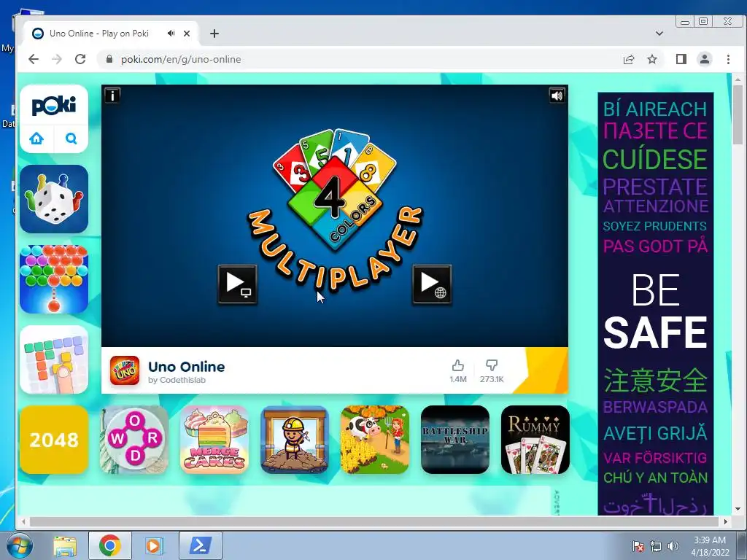Viewport: 747px width, 560px height.
Task: Go to the Poki home icon
Action: coord(36,139)
